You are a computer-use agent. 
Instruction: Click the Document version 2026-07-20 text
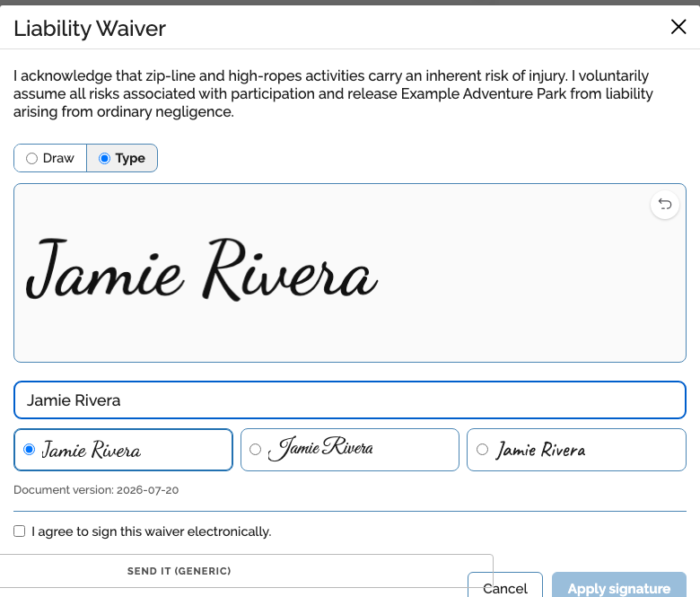pyautogui.click(x=96, y=490)
